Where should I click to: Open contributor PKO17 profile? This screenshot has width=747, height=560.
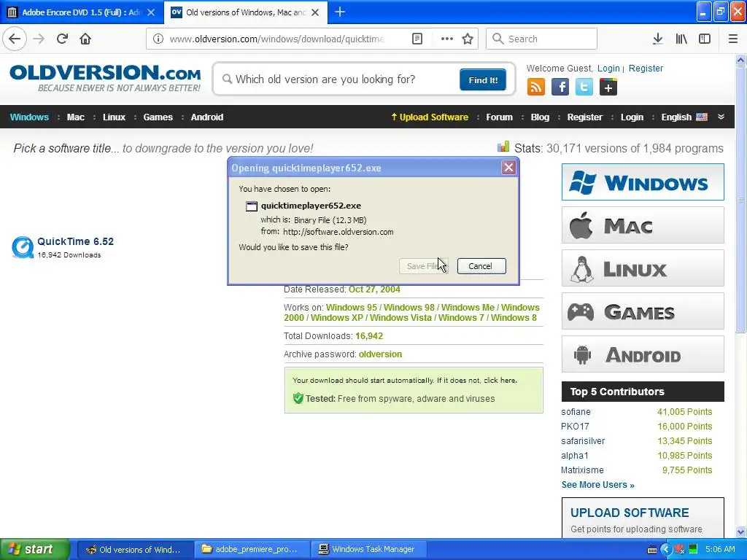pos(575,426)
